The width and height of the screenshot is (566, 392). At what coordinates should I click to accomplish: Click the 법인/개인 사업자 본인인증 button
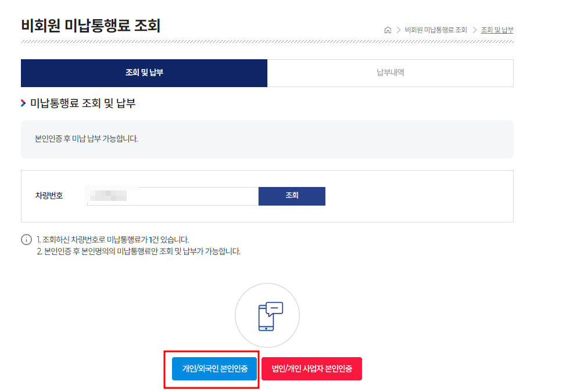[x=311, y=368]
